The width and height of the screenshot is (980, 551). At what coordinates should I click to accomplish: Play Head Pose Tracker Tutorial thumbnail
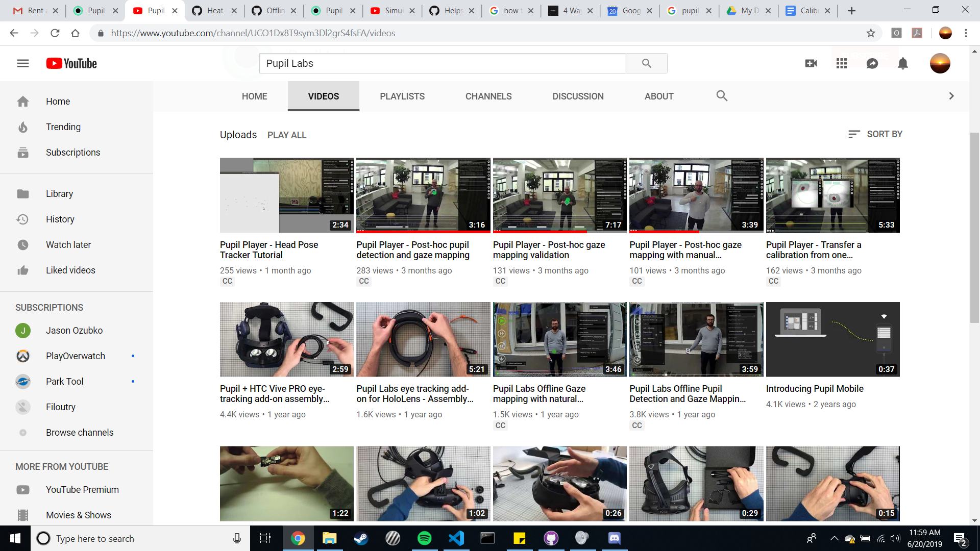pos(287,195)
